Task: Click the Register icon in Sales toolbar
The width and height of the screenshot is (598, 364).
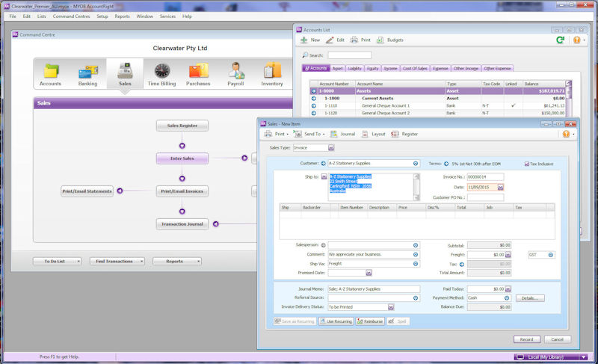Action: coord(404,135)
